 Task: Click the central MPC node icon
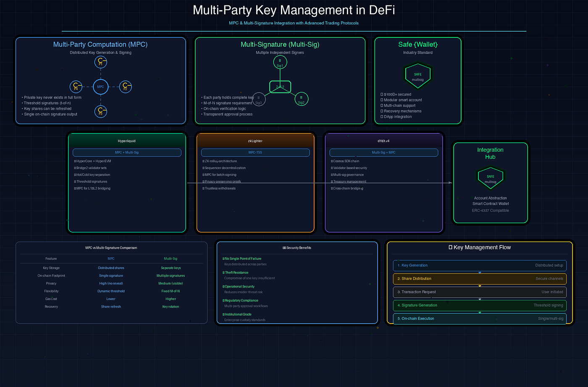click(x=101, y=87)
